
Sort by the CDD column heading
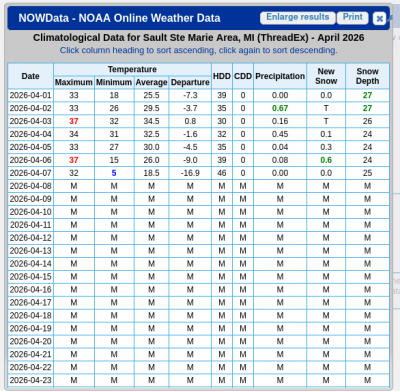coord(243,76)
